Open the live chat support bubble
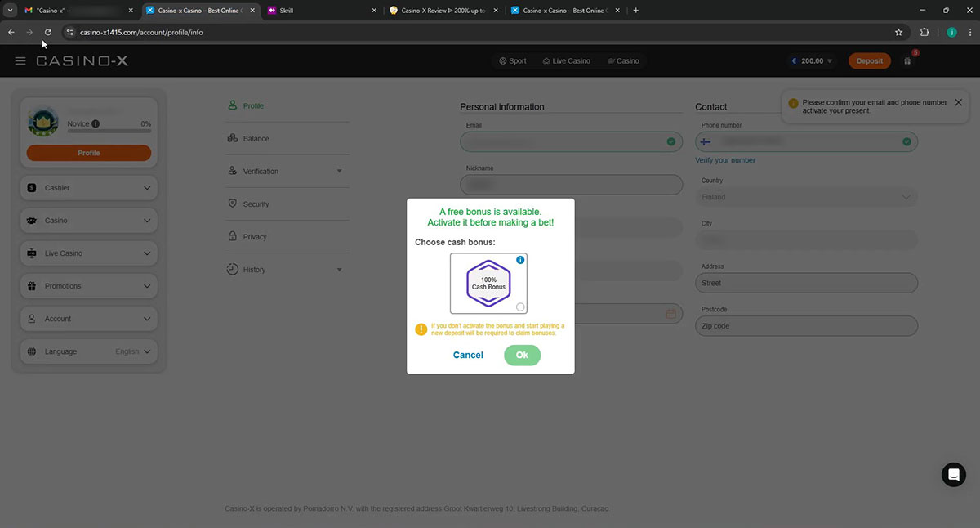The height and width of the screenshot is (528, 980). (x=953, y=474)
